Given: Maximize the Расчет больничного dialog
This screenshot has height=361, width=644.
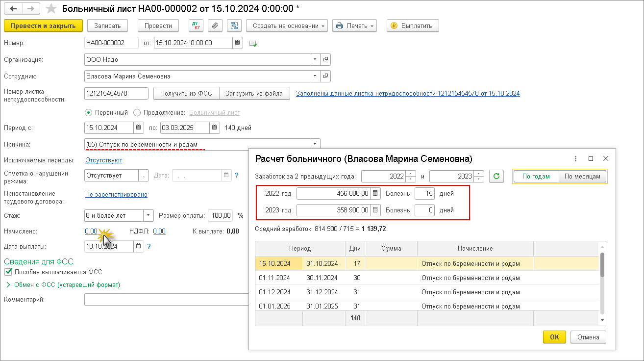Looking at the screenshot, I should 591,158.
